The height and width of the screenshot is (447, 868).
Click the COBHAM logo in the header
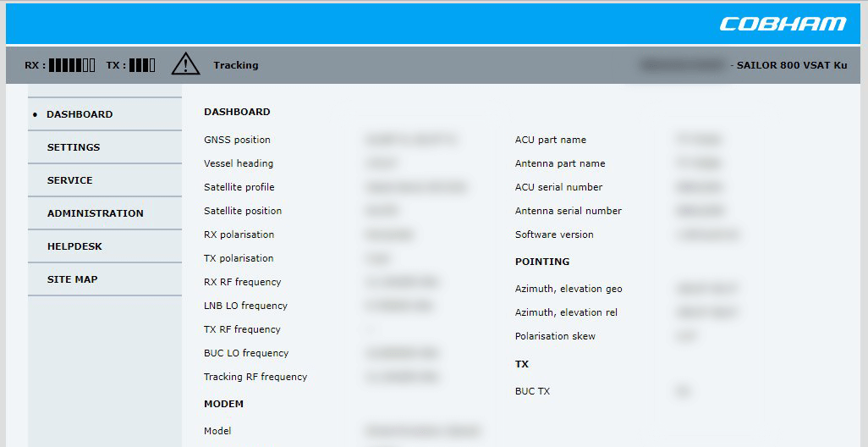click(783, 24)
